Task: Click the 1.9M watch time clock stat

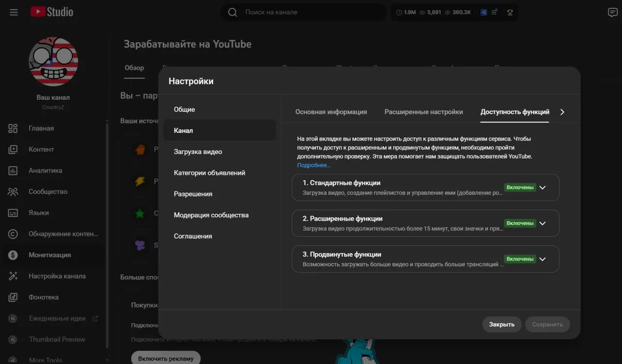Action: pos(406,12)
